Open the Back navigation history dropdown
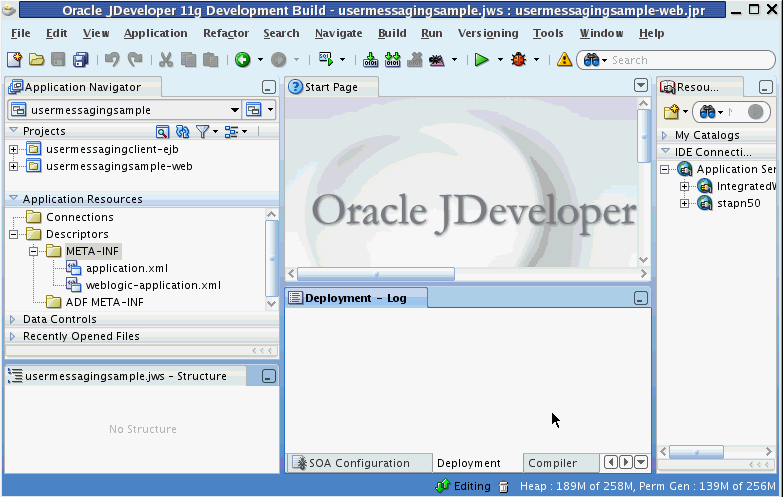 point(260,60)
